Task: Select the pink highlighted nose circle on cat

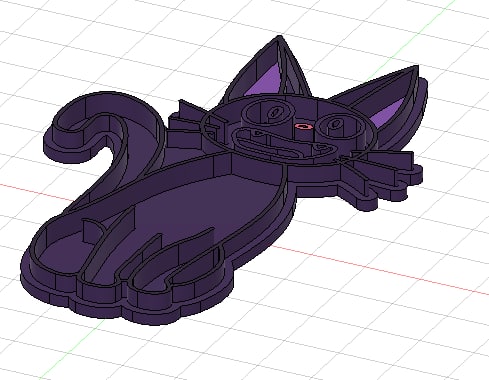Action: (303, 126)
